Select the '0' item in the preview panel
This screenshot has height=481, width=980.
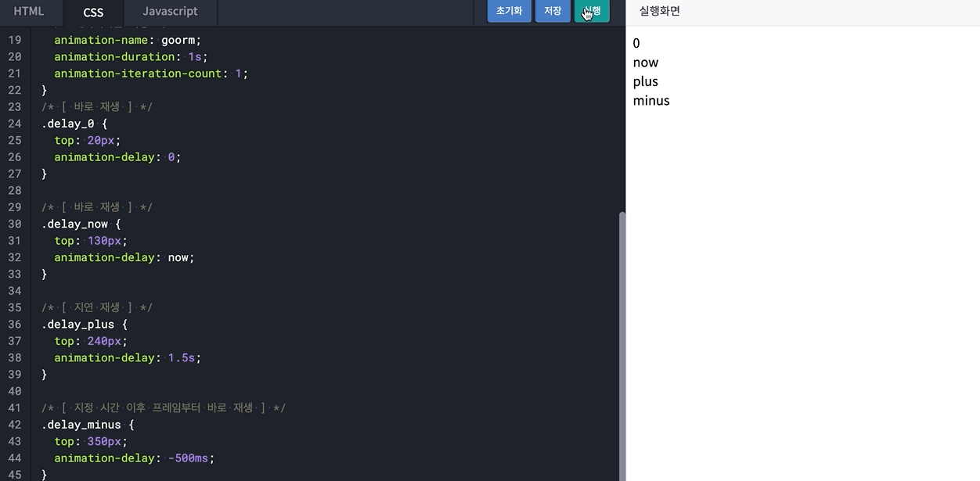click(637, 43)
